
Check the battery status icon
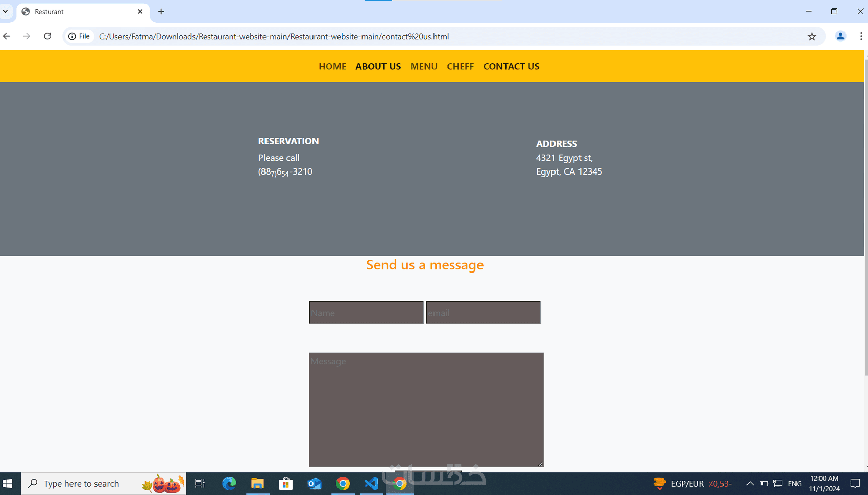(x=764, y=484)
